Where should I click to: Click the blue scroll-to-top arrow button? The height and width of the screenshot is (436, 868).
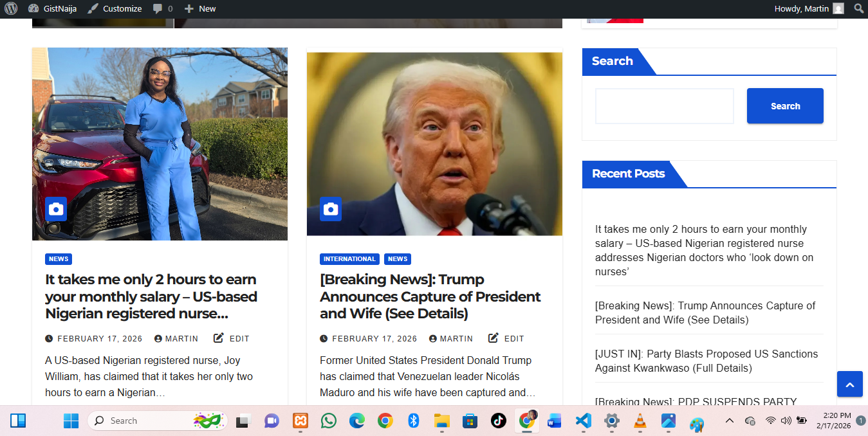coord(849,384)
